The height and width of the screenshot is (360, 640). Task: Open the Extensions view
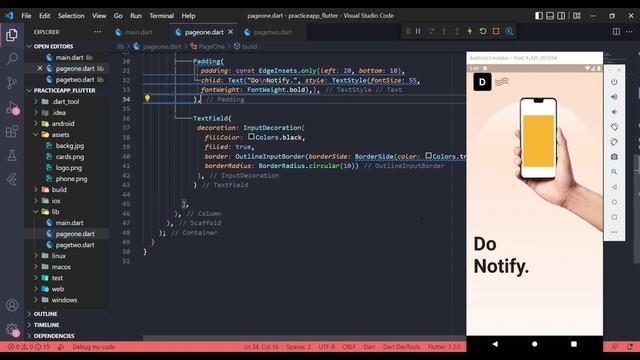point(12,131)
